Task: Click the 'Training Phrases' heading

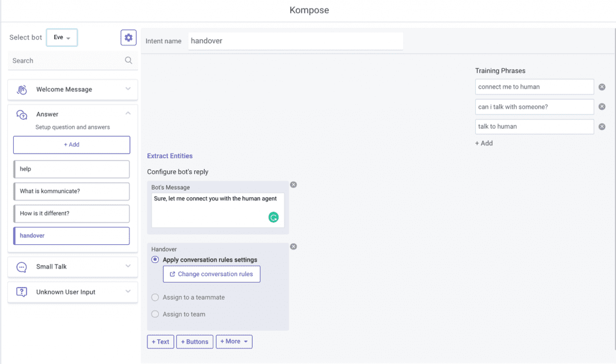Action: pyautogui.click(x=500, y=71)
